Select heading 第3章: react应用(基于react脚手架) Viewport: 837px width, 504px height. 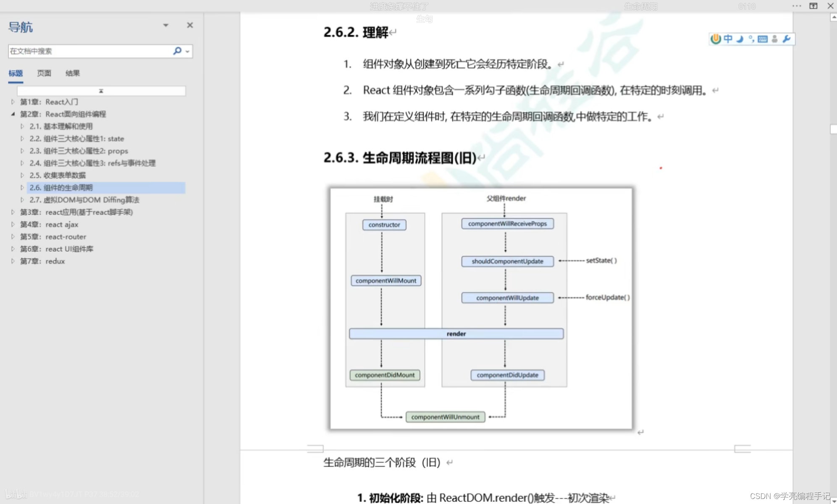pos(76,212)
